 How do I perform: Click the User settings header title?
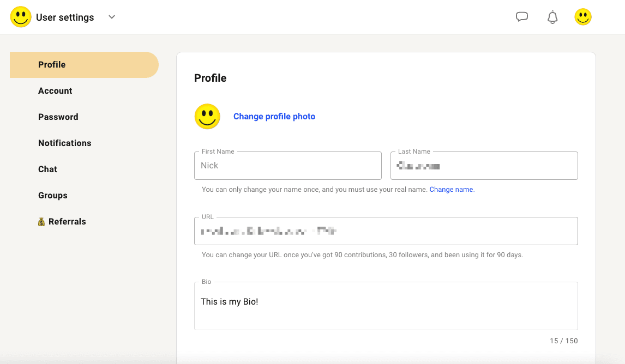(x=65, y=17)
